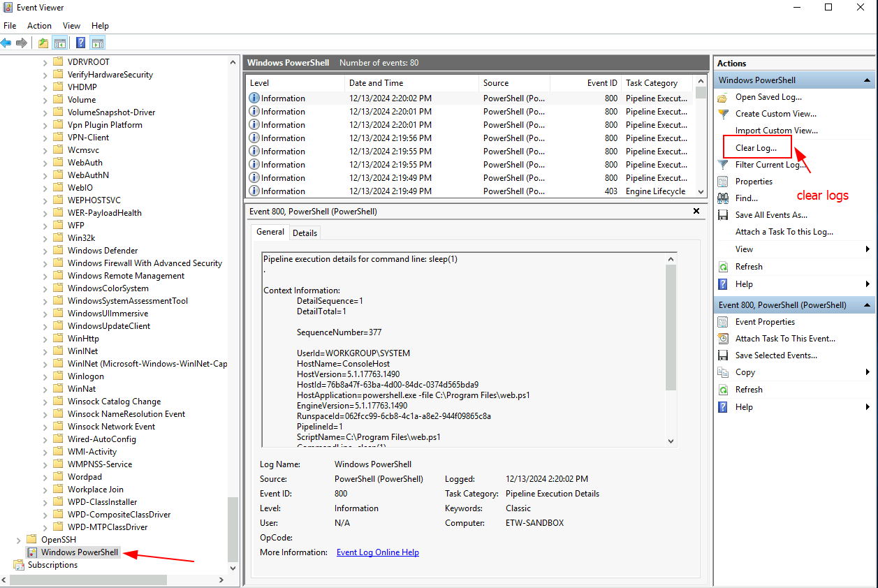
Task: Open Help submenu under Windows PowerShell section
Action: click(794, 284)
